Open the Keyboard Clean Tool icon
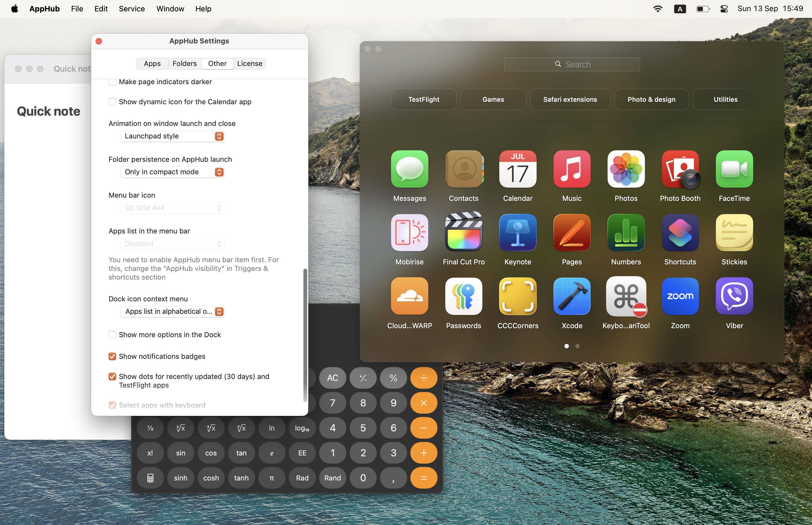Image resolution: width=812 pixels, height=525 pixels. click(x=626, y=296)
